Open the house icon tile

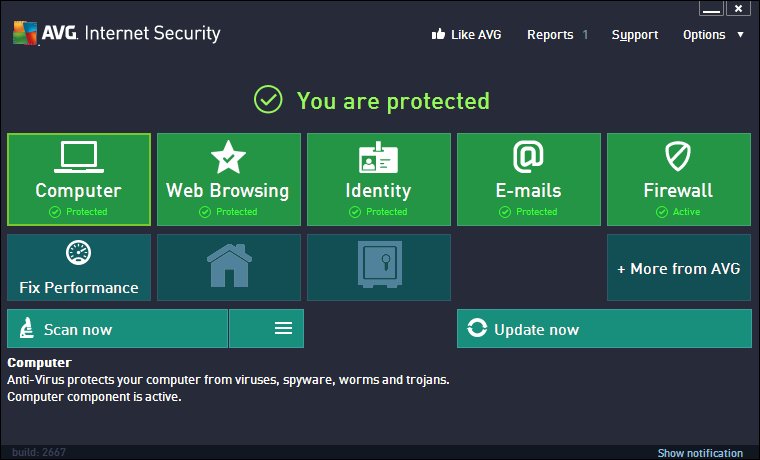coord(229,268)
